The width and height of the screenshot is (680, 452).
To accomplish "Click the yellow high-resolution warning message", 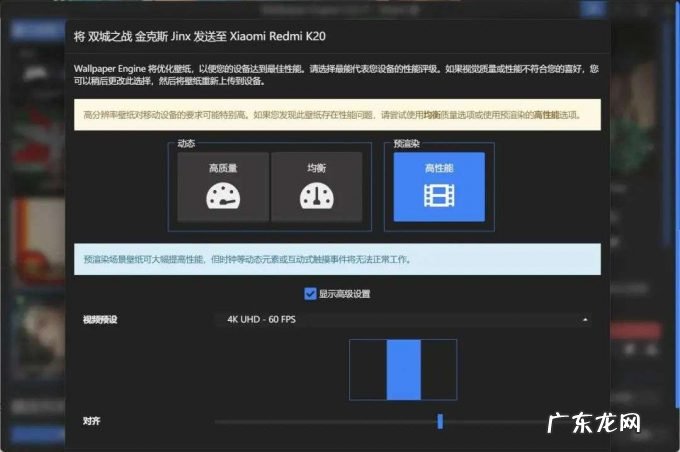I will (x=337, y=115).
